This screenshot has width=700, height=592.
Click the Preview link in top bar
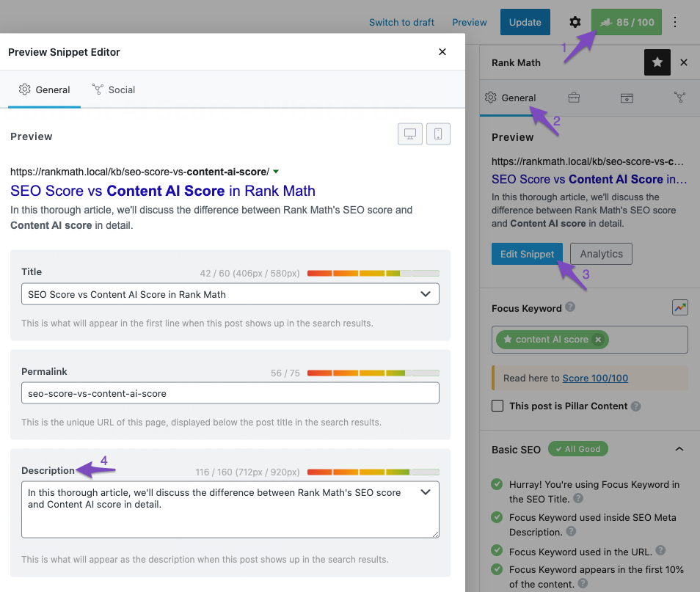pos(469,22)
